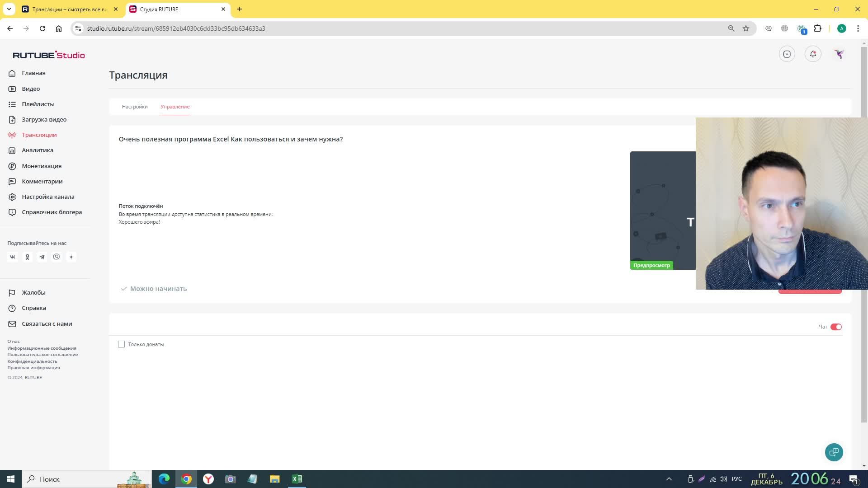Viewport: 868px width, 488px height.
Task: Open the support chat widget icon
Action: tap(834, 452)
